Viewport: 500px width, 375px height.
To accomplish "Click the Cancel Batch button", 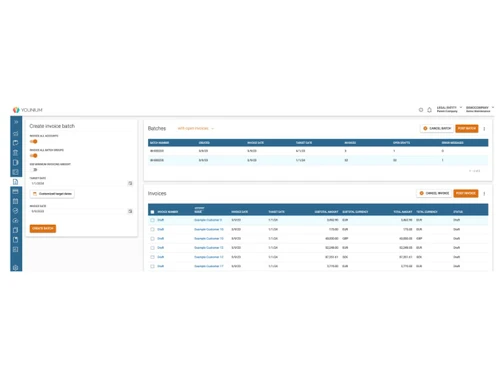I will tap(437, 128).
